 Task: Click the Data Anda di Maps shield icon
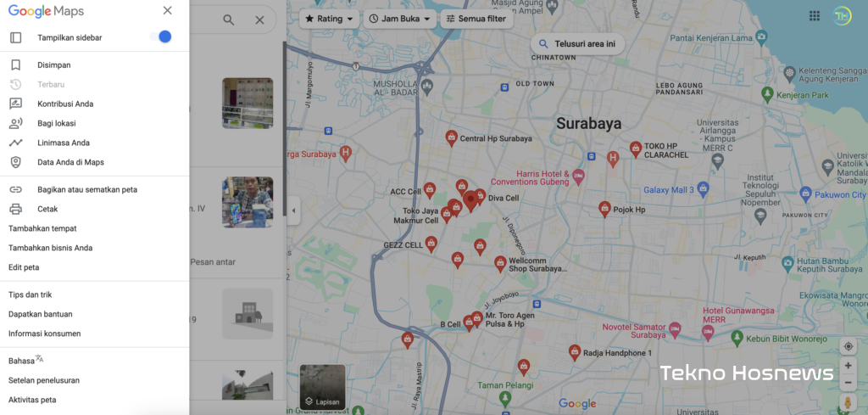point(15,162)
